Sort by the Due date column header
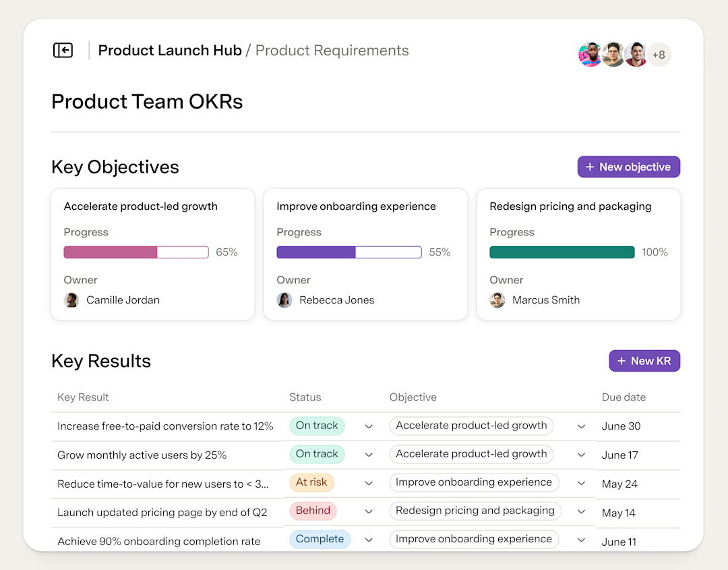The height and width of the screenshot is (570, 728). point(624,397)
